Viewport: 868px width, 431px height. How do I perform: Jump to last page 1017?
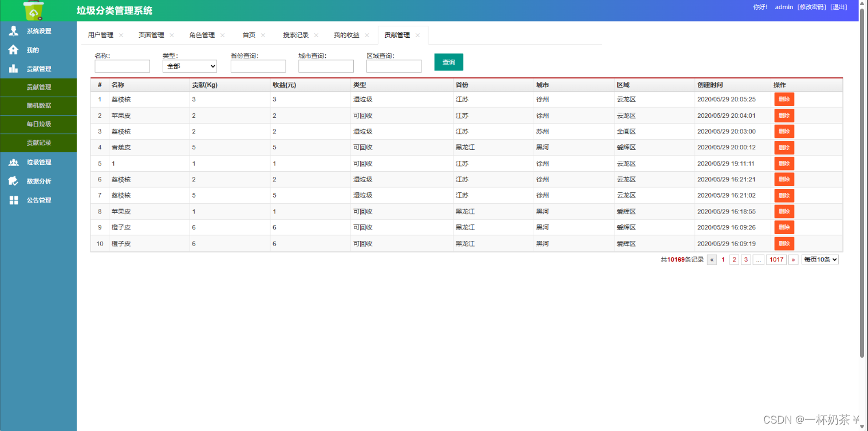point(776,260)
